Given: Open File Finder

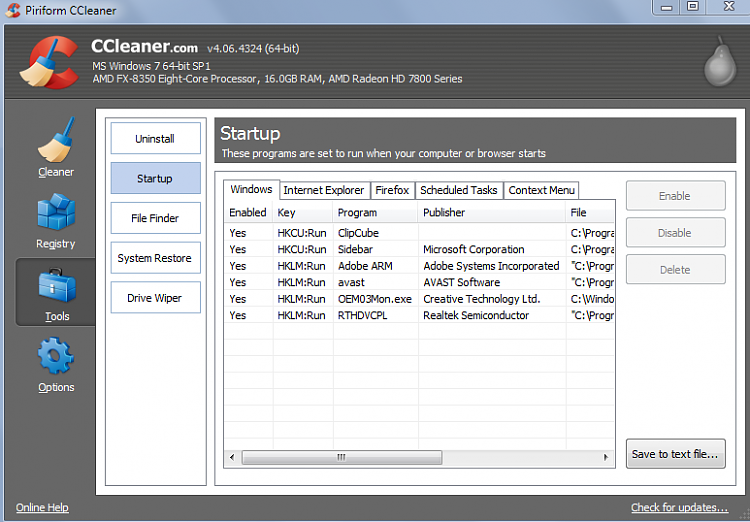Looking at the screenshot, I should coord(155,218).
